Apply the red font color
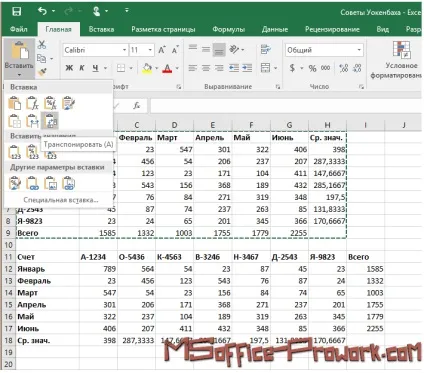The height and width of the screenshot is (373, 424). click(167, 68)
